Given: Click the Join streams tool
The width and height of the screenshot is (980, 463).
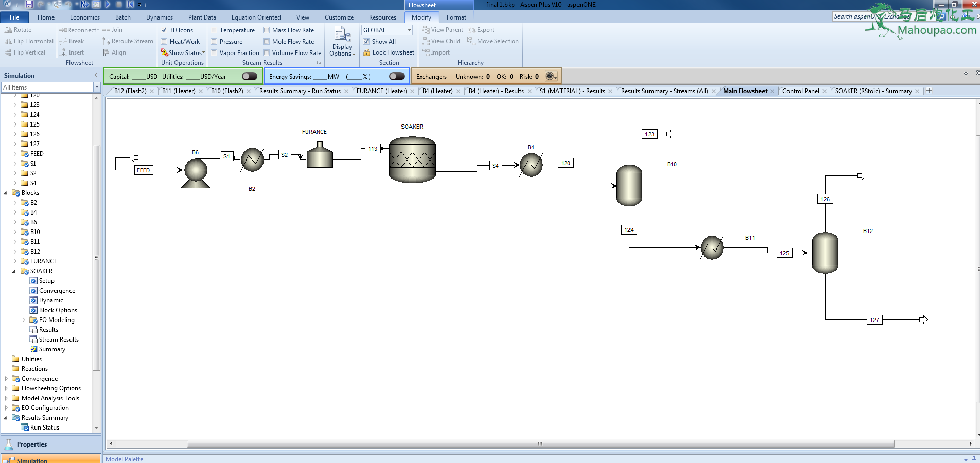Looking at the screenshot, I should point(112,30).
